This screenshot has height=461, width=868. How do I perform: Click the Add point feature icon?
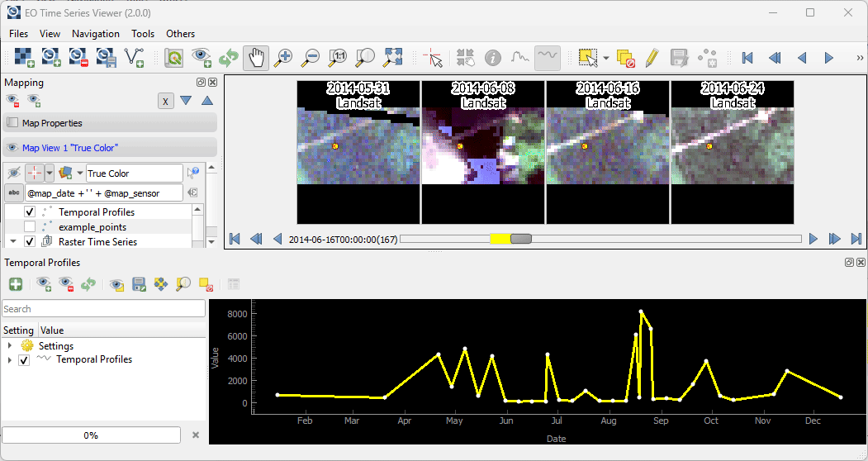pos(707,57)
